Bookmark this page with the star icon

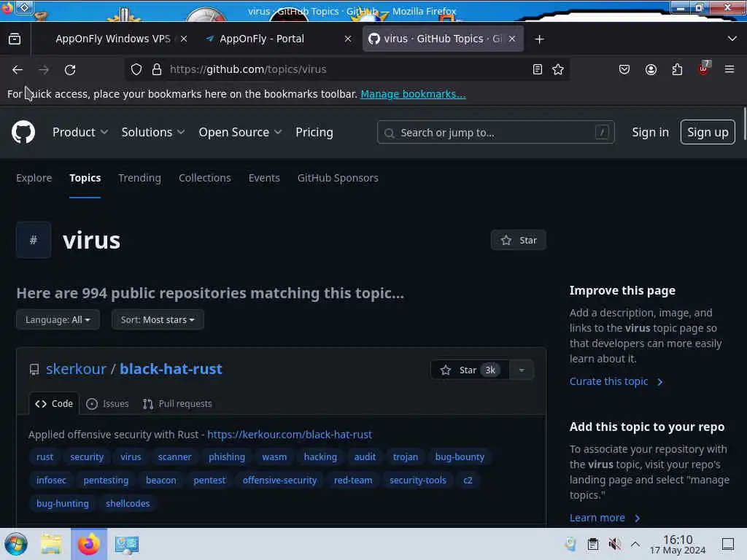[558, 69]
